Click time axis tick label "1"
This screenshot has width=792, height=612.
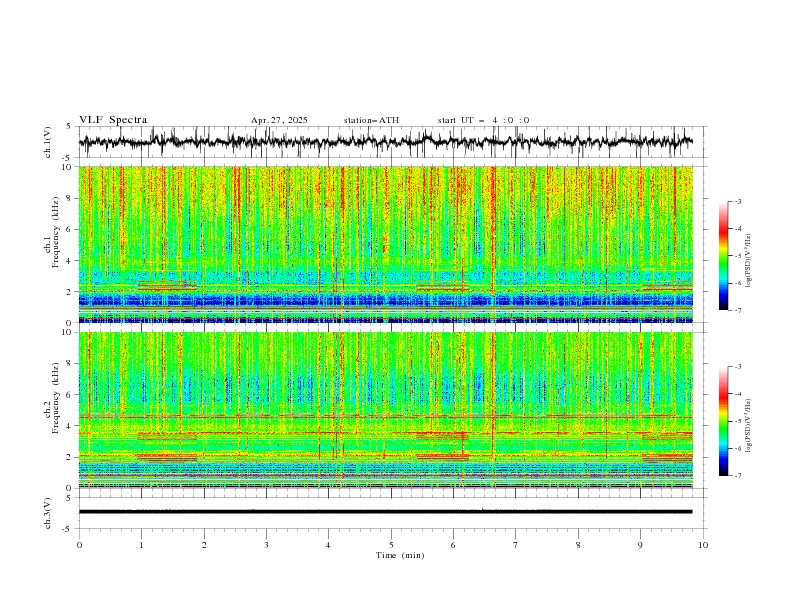click(x=141, y=545)
